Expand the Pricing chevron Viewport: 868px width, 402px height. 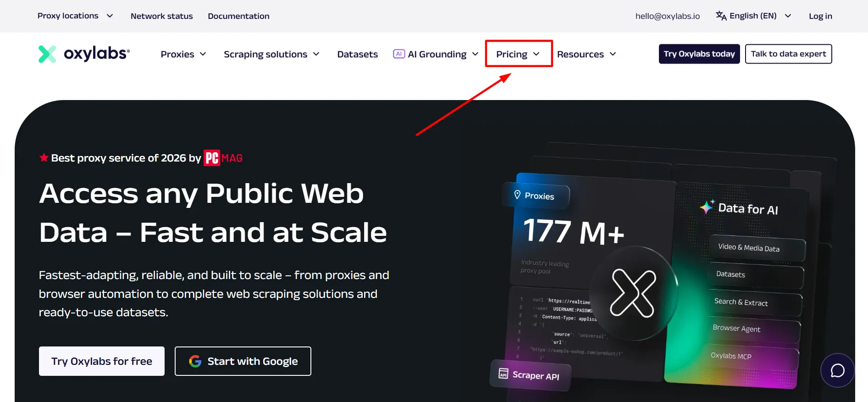536,54
